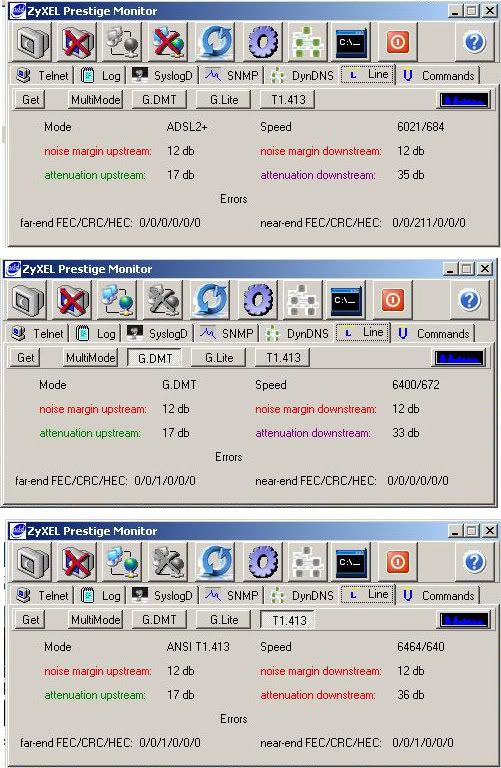This screenshot has height=768, width=501.
Task: Click the pressed T1.413 button in ANSI T1.413 window
Action: (x=288, y=620)
